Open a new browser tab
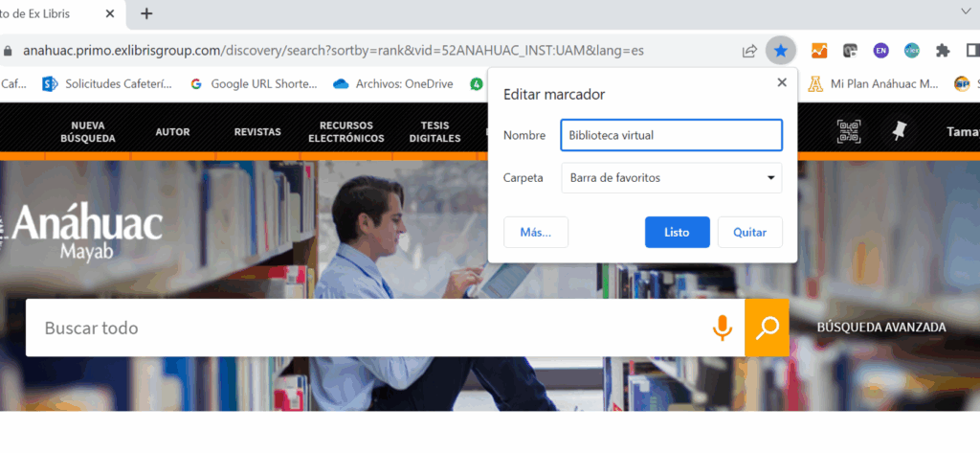This screenshot has width=980, height=453. pos(146,13)
